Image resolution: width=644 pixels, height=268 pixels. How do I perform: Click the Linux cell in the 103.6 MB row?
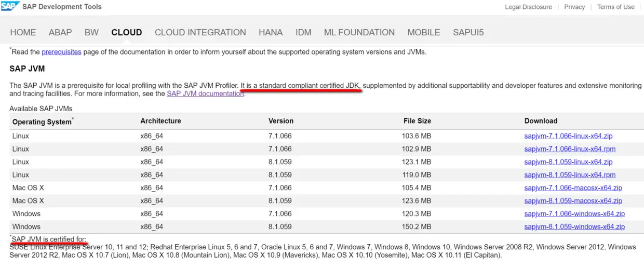tap(21, 136)
